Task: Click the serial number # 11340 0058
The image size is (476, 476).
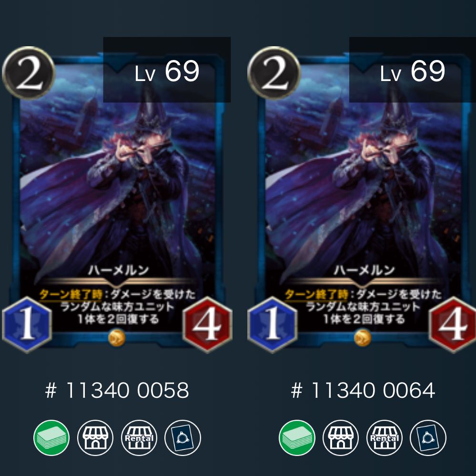Action: [117, 390]
